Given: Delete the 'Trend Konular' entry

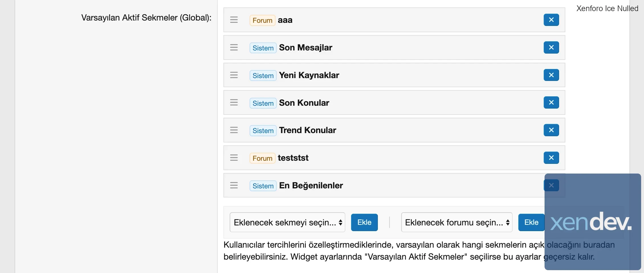Looking at the screenshot, I should (551, 130).
